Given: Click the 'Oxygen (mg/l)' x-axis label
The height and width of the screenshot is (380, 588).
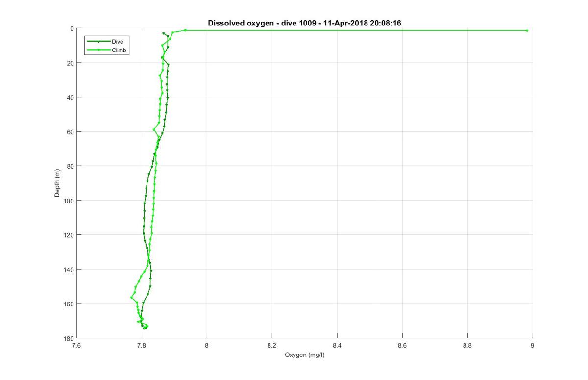Looking at the screenshot, I should click(305, 355).
